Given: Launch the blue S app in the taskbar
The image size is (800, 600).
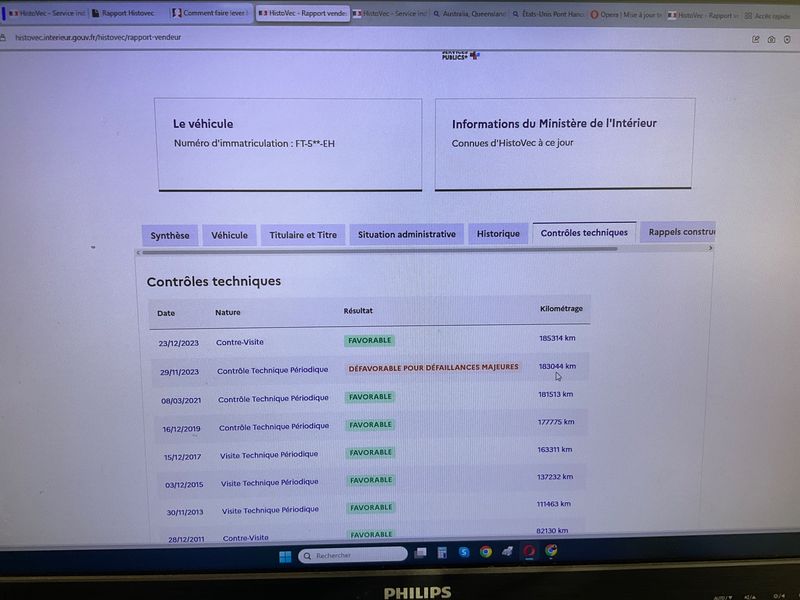Looking at the screenshot, I should (x=464, y=552).
